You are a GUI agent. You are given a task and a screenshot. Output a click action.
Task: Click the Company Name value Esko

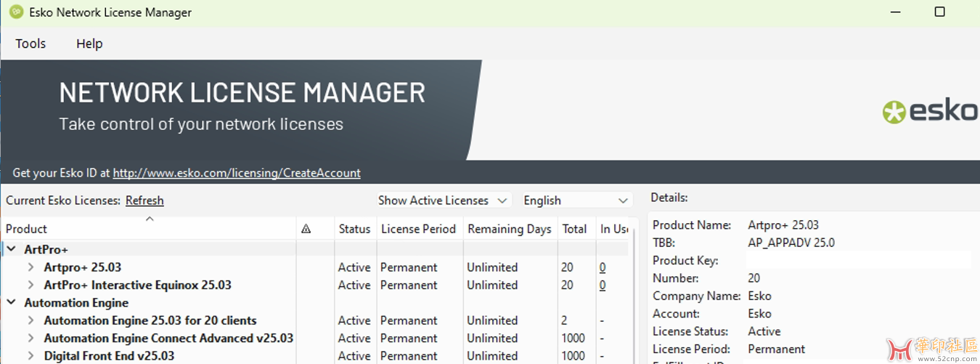(759, 296)
